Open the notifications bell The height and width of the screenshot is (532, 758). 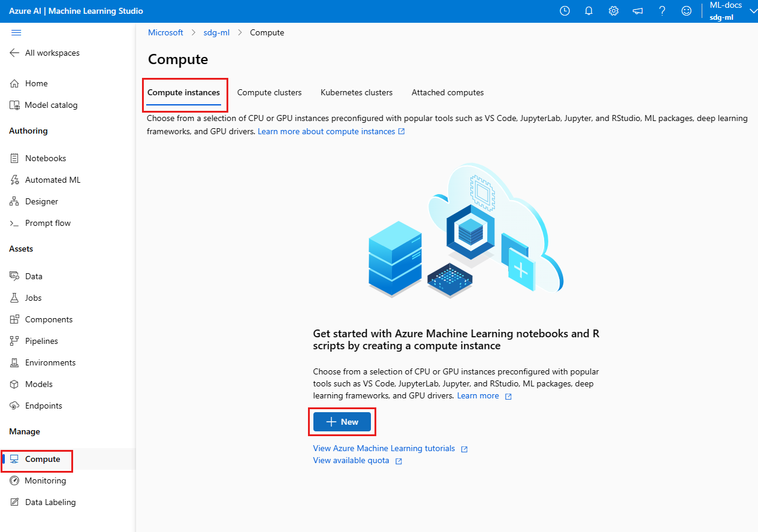coord(588,11)
